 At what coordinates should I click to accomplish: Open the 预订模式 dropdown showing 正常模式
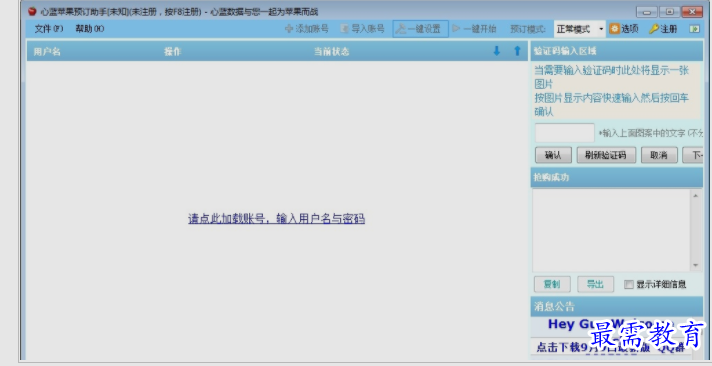pyautogui.click(x=580, y=29)
